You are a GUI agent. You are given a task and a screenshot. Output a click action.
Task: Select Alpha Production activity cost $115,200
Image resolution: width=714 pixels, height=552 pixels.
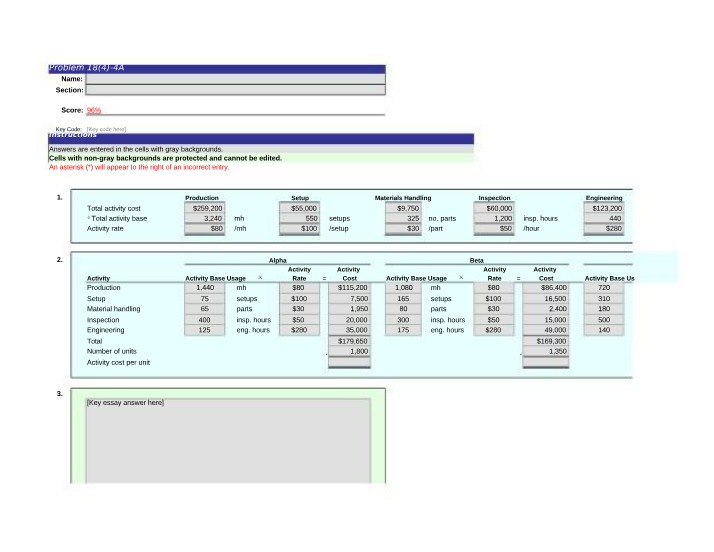pyautogui.click(x=349, y=288)
